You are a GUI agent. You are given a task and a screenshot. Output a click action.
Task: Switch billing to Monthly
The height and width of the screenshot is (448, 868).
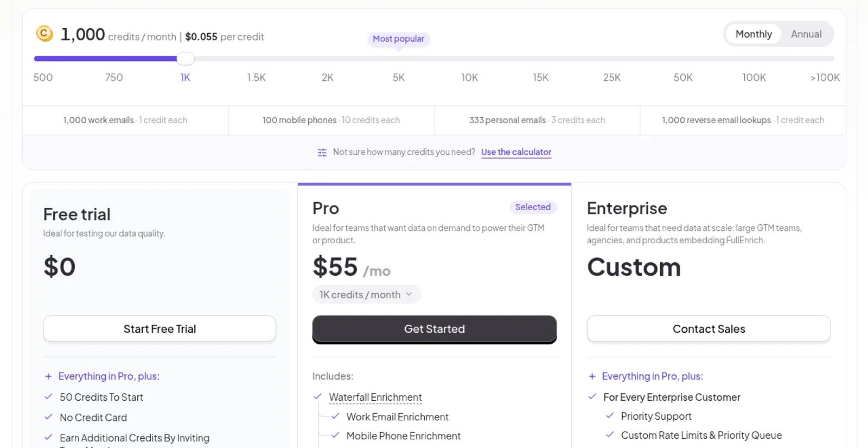[x=754, y=34]
